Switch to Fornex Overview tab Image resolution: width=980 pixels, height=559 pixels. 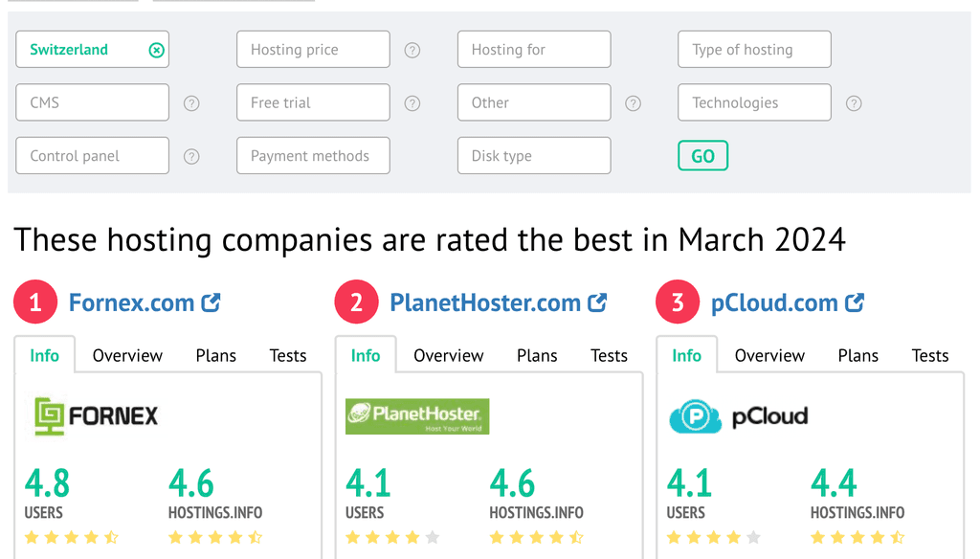[127, 356]
